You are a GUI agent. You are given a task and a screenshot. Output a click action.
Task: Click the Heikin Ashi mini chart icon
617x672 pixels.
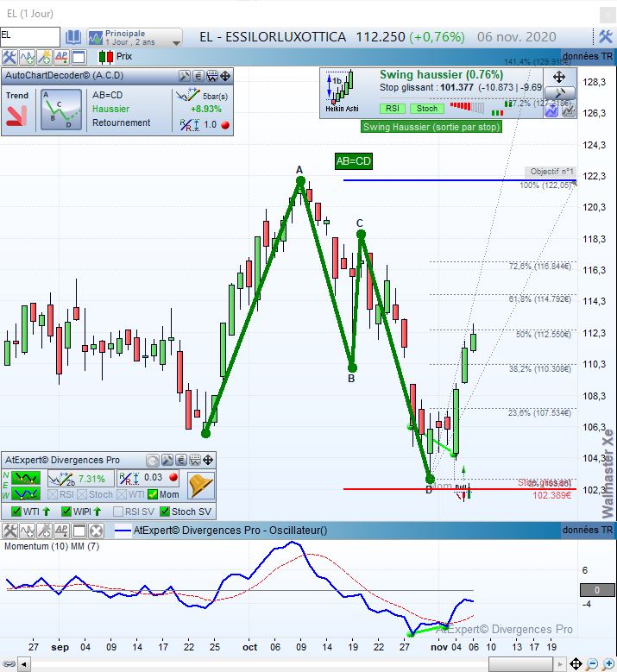[342, 91]
